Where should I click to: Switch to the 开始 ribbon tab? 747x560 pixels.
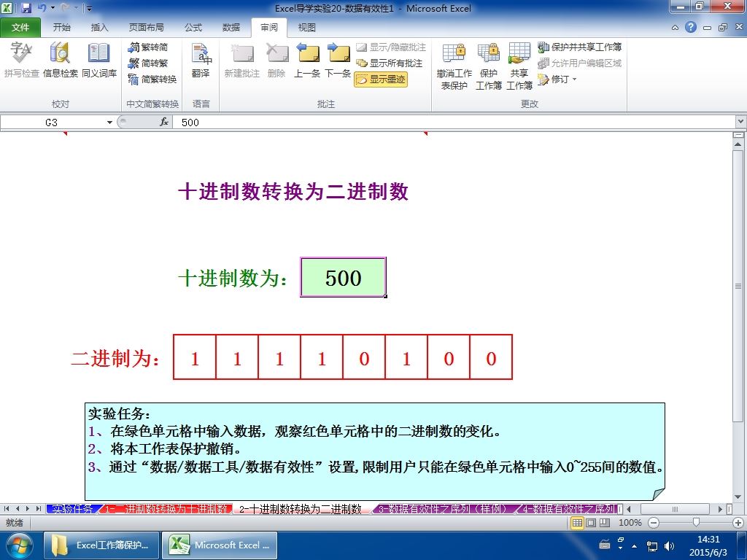click(61, 28)
